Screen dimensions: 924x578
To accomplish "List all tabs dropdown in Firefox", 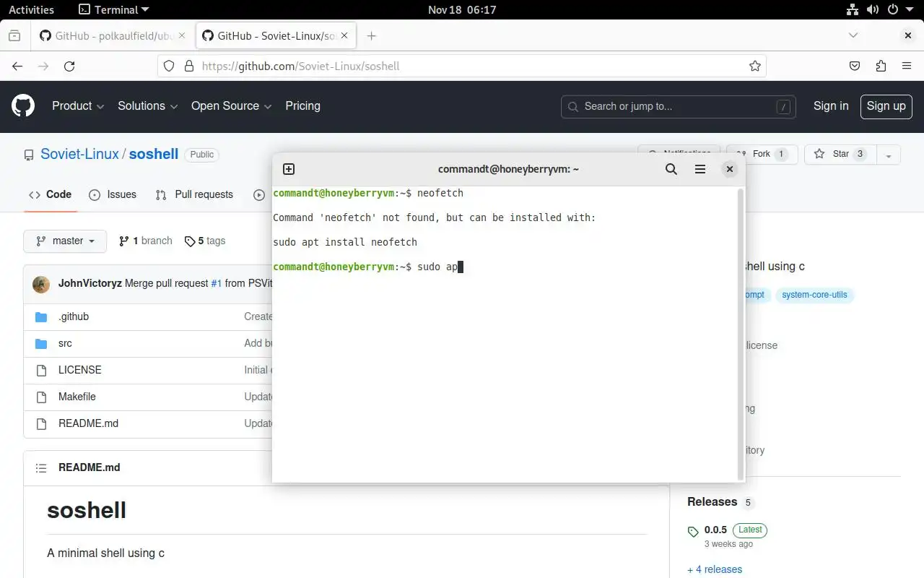I will pos(853,35).
